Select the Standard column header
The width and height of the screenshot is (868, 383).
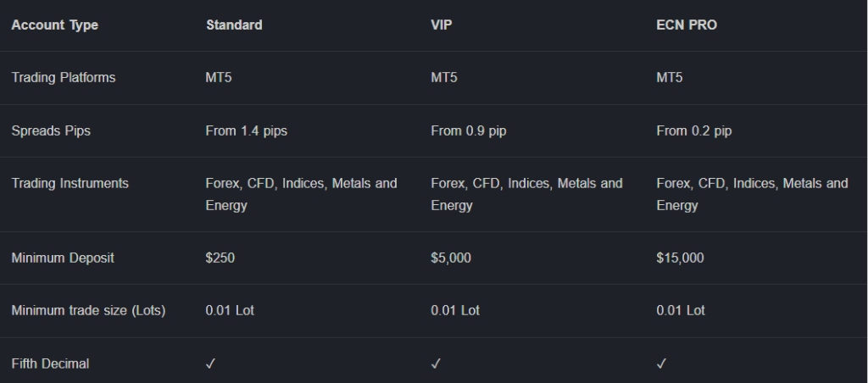click(234, 25)
